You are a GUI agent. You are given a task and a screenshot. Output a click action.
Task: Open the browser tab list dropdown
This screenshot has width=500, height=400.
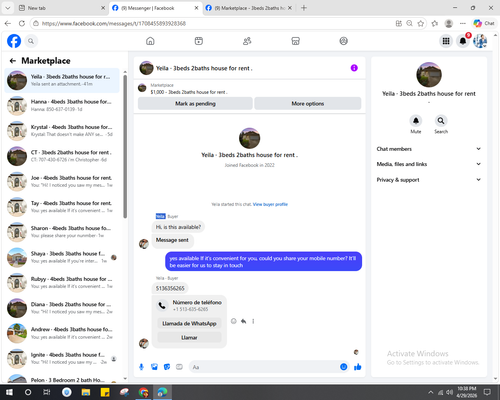8,8
